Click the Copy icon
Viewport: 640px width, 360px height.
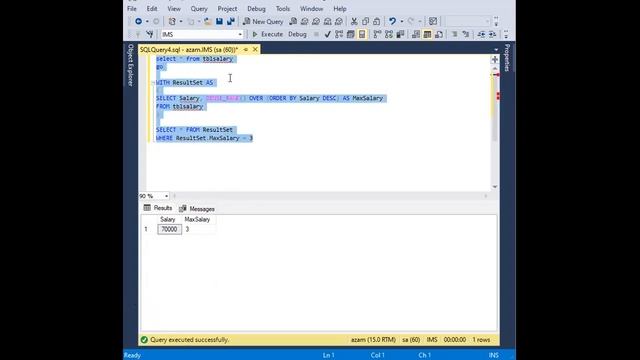[365, 21]
